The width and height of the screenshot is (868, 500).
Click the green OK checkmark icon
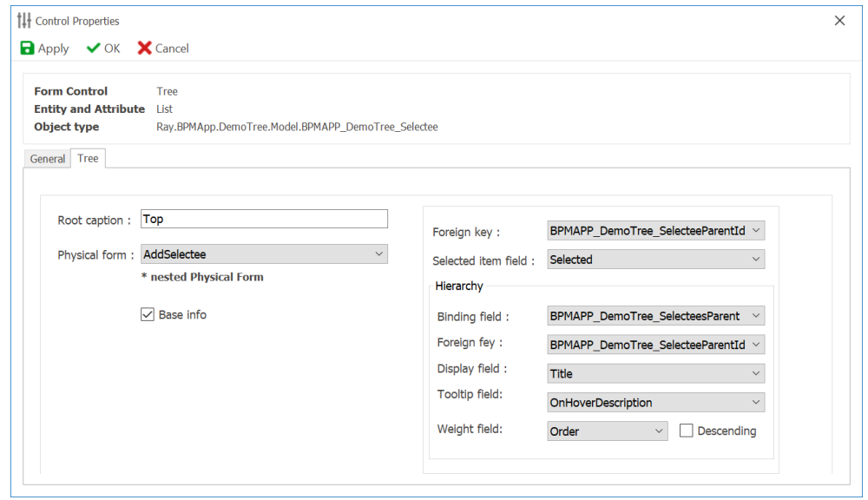click(94, 49)
